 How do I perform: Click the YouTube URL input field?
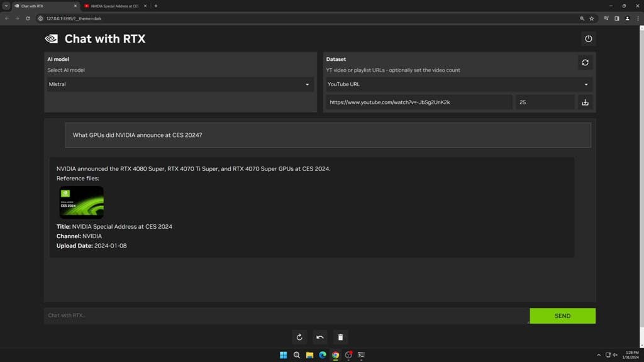click(x=419, y=102)
